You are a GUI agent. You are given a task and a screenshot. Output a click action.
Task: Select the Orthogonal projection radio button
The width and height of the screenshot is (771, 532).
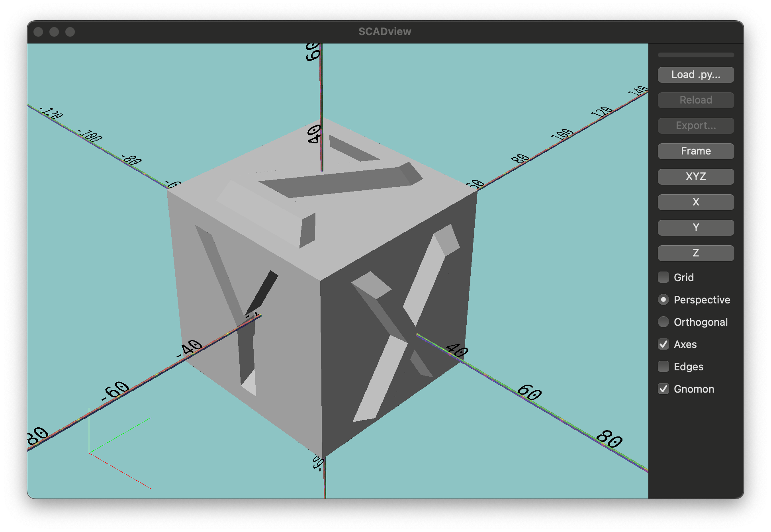663,322
